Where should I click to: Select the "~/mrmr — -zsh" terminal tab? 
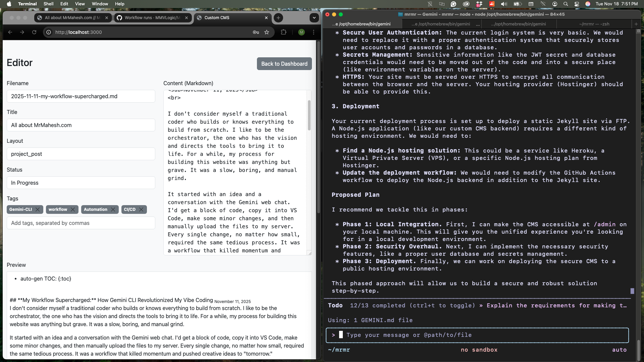pyautogui.click(x=595, y=24)
